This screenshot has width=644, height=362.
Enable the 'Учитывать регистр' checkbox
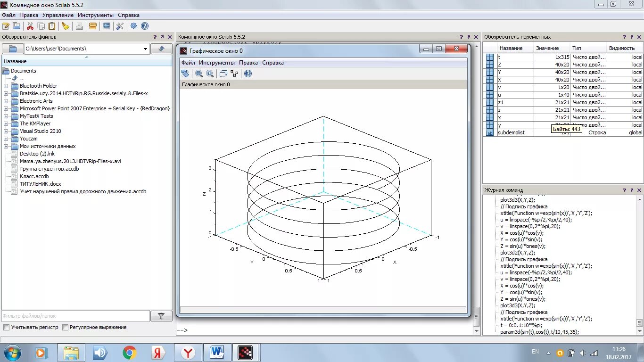click(6, 327)
